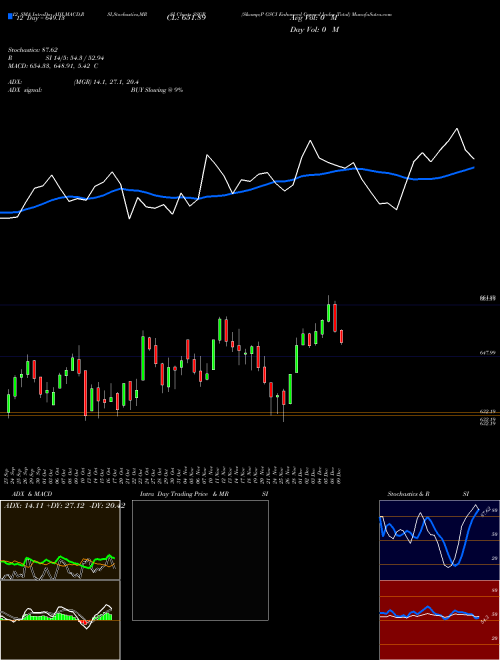
Task: Click the 'Stochastics: 87.62' reading
Action: (32, 50)
